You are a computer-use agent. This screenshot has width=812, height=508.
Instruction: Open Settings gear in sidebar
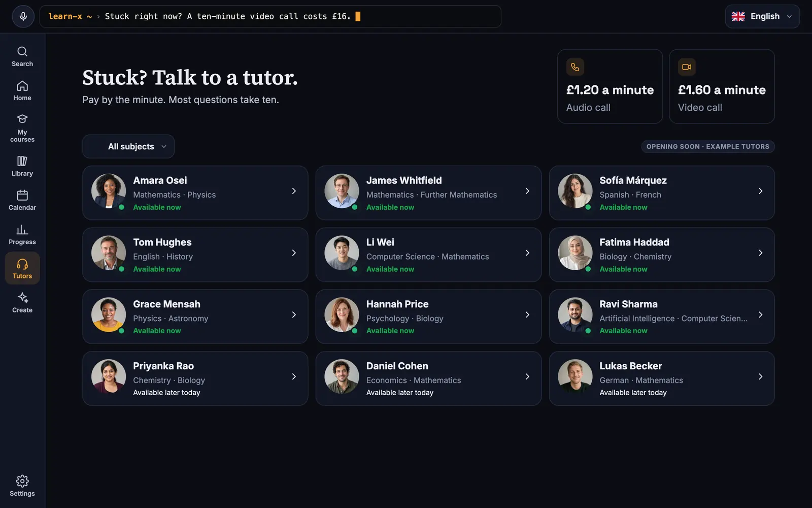tap(22, 486)
